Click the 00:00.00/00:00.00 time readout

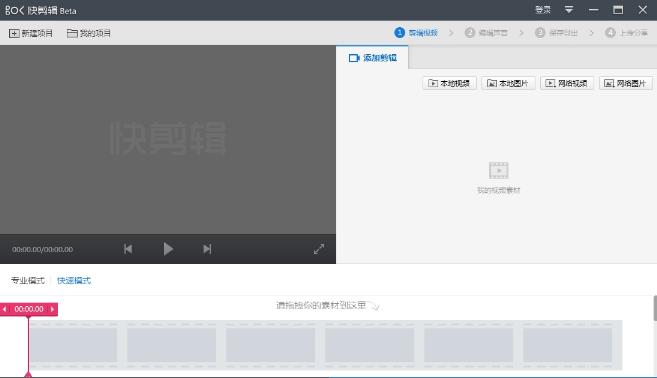(42, 249)
